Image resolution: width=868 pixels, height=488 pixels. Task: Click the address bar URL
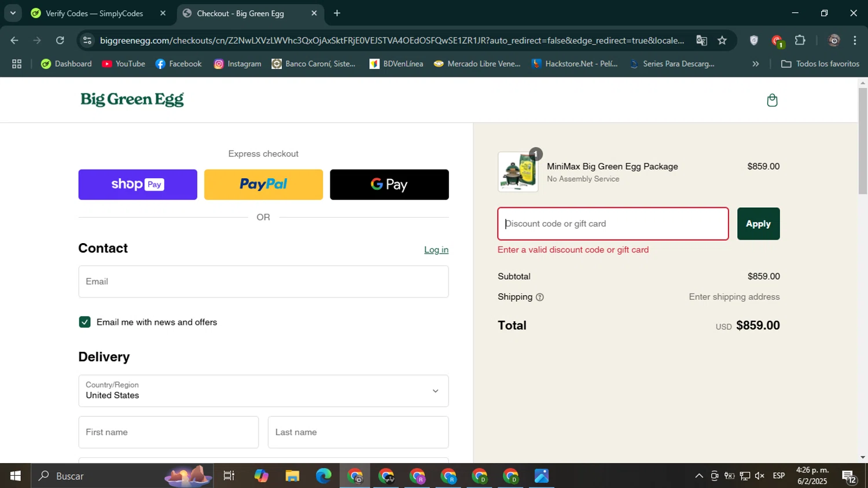pos(392,41)
